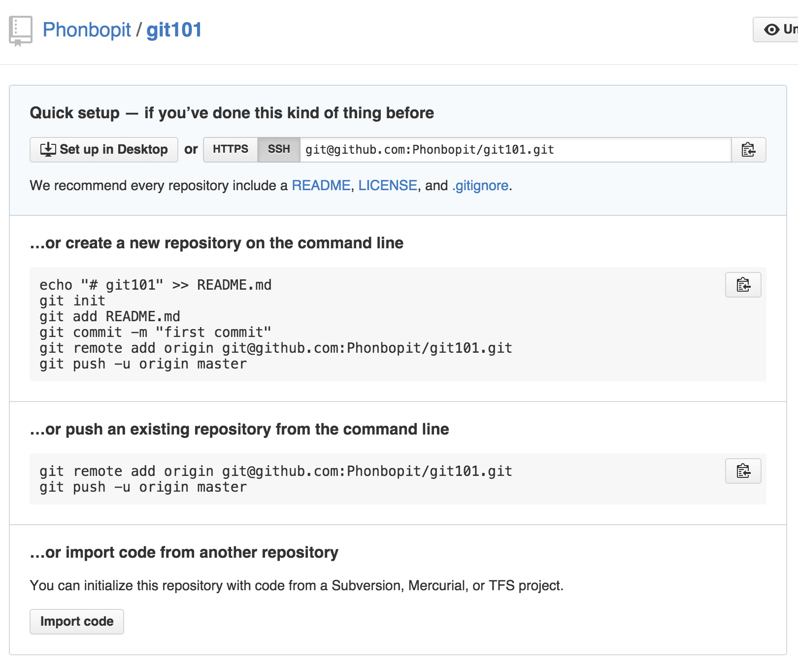This screenshot has height=672, width=798.
Task: Click the echo "# git101" >> README.md line
Action: click(x=156, y=285)
